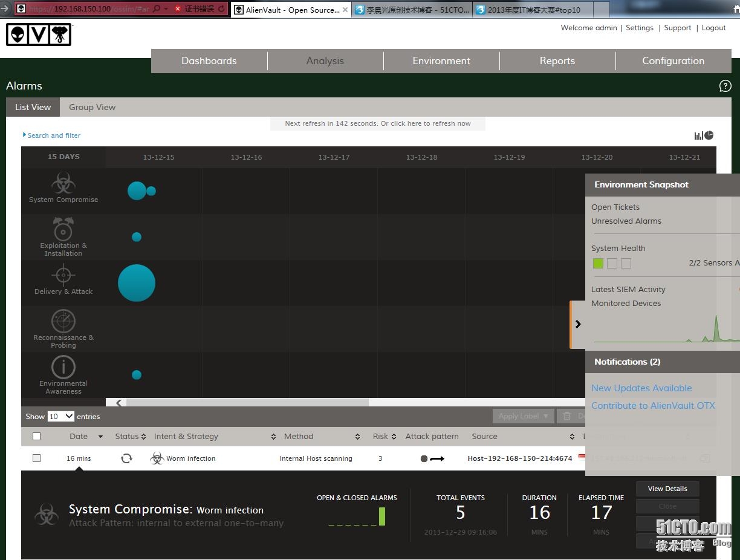
Task: Sort by the Source column
Action: click(x=523, y=437)
